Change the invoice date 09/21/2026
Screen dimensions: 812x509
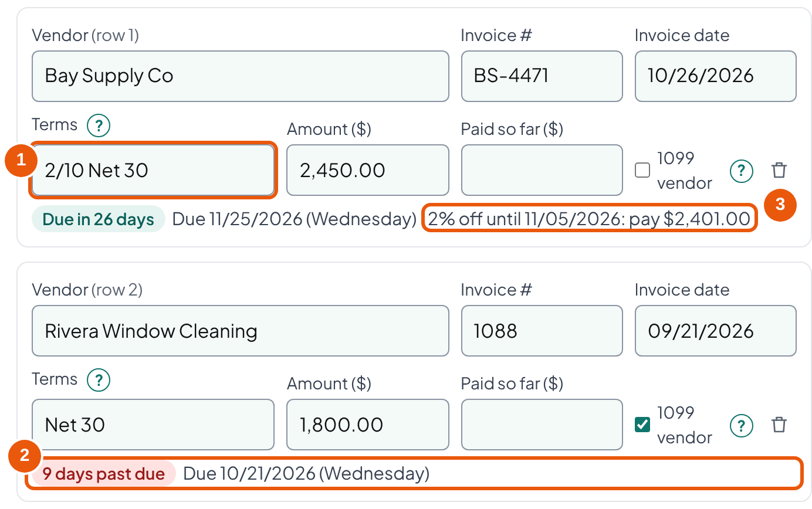[716, 331]
